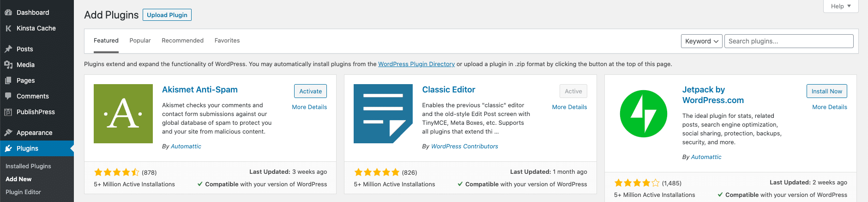The width and height of the screenshot is (868, 202).
Task: Click the Media icon in sidebar
Action: (8, 65)
